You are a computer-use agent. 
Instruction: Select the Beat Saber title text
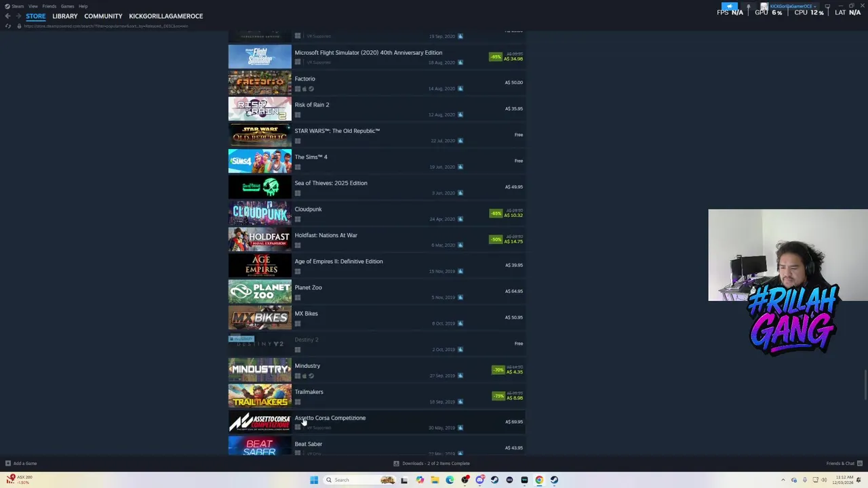[x=309, y=444]
